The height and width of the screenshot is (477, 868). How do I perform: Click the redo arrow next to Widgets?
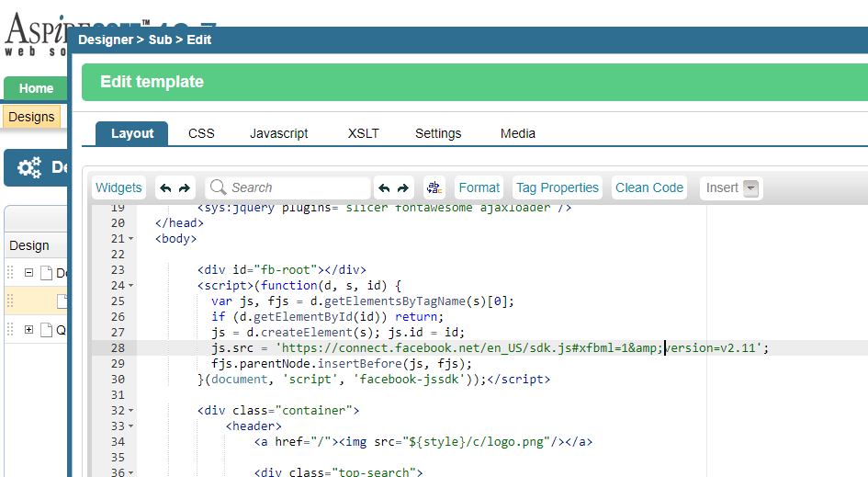pos(185,187)
